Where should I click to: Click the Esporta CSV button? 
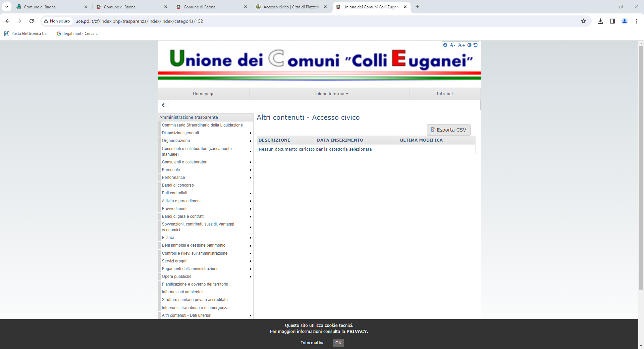coord(448,130)
